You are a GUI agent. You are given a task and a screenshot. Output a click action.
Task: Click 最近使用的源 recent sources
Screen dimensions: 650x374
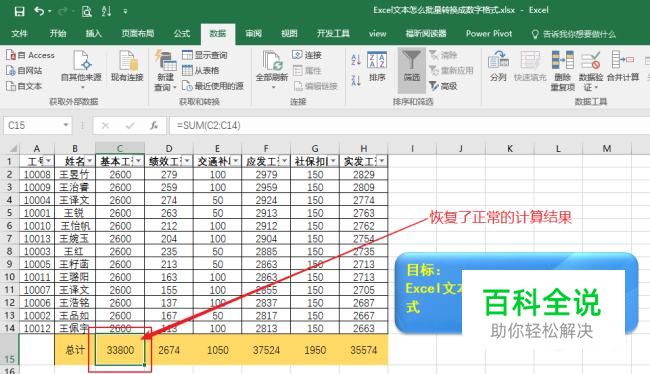[213, 86]
